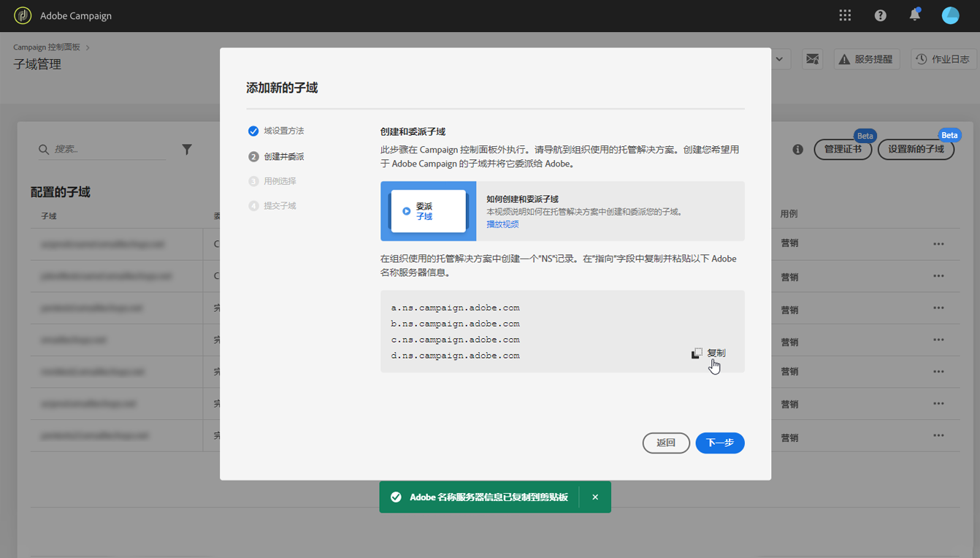Viewport: 980px width, 558px height.
Task: Open the more options menu for the sixth subdomain row
Action: [938, 403]
